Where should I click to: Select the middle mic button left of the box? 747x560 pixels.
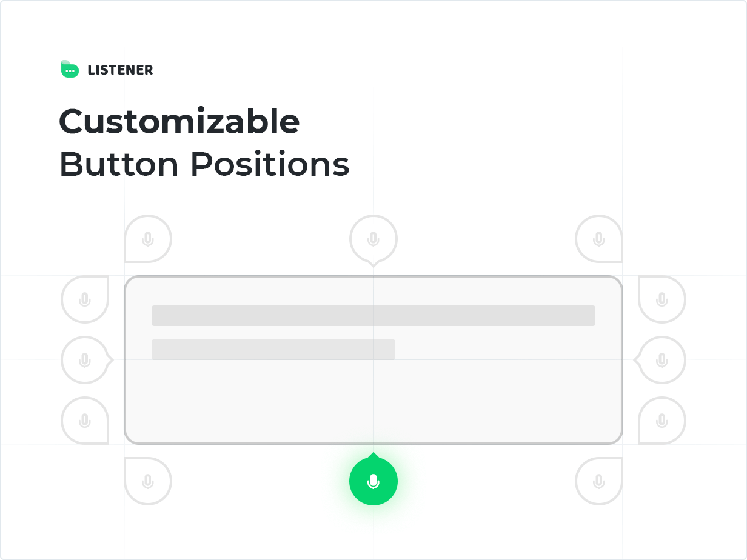pyautogui.click(x=85, y=360)
